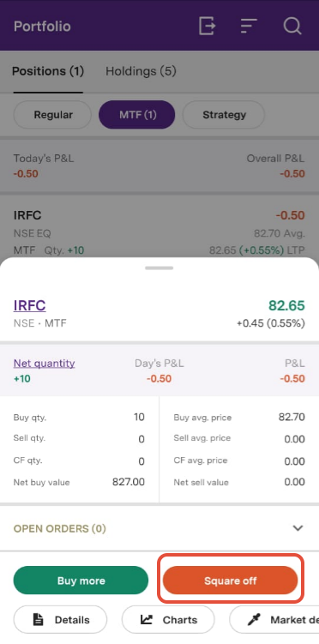This screenshot has height=644, width=319.
Task: Click the Buy more button
Action: 81,581
